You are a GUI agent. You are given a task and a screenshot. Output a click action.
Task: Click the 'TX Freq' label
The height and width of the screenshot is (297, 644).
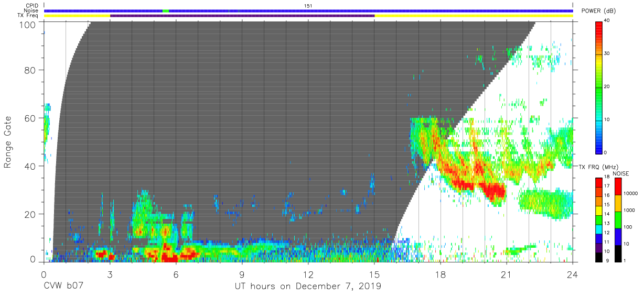(x=28, y=16)
